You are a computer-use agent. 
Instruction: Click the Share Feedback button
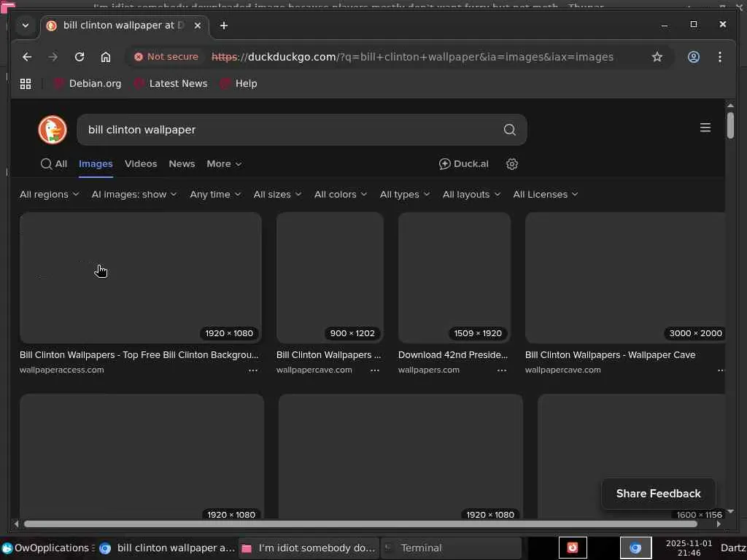659,494
